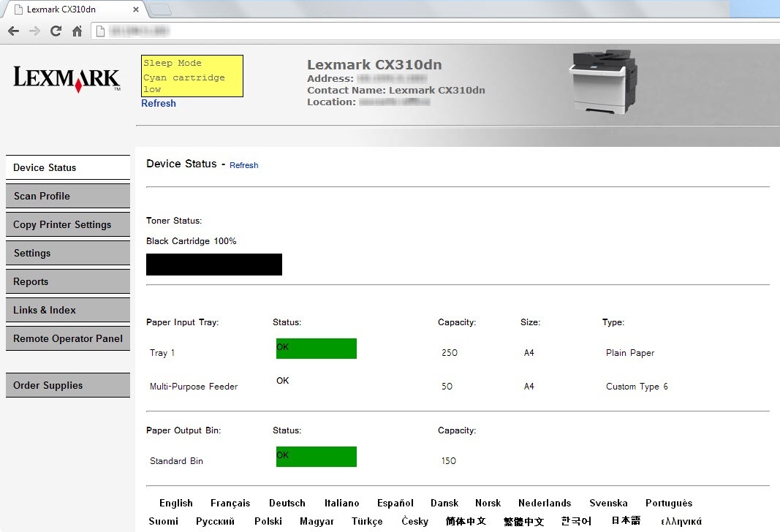The image size is (780, 532).
Task: Reload the page with the refresh icon
Action: tap(56, 31)
